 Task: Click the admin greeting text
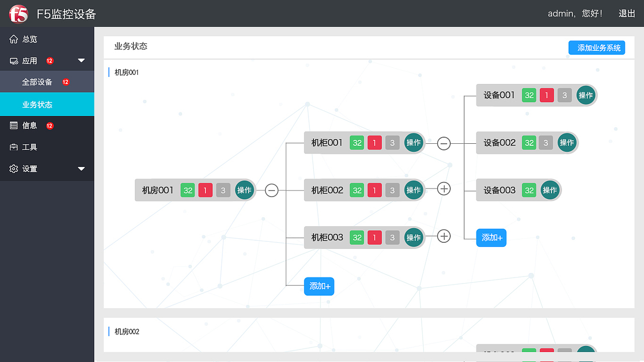pyautogui.click(x=575, y=14)
